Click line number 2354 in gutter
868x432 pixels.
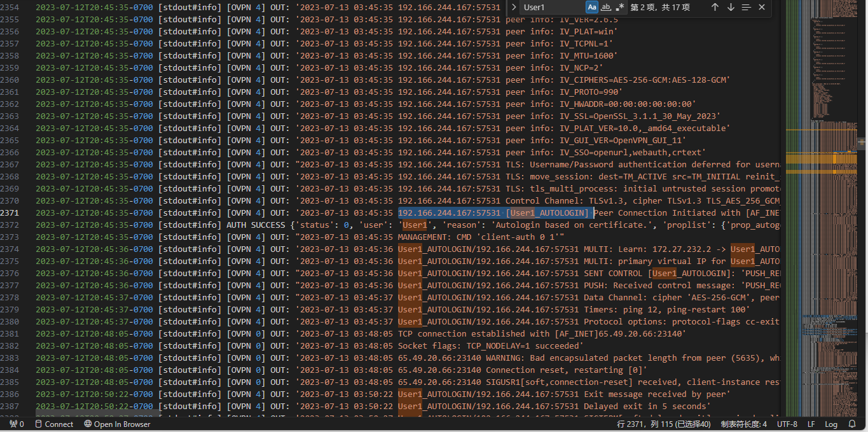[10, 7]
